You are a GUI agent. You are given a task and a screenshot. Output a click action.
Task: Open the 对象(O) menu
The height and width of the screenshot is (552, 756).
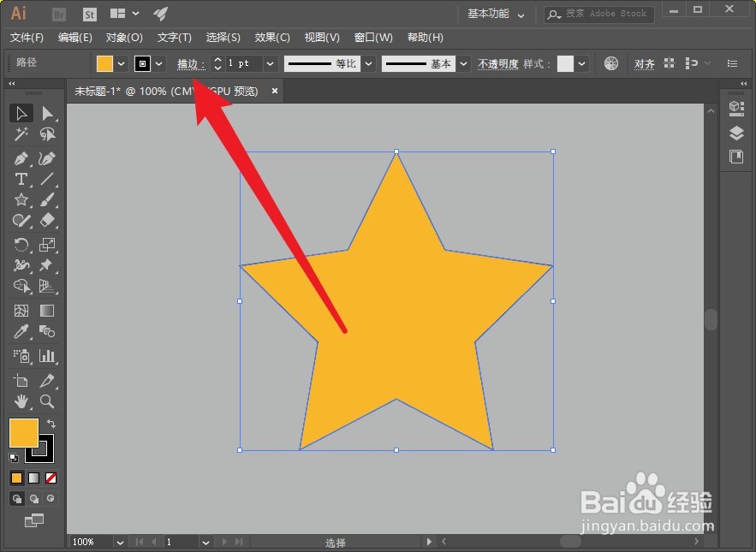[x=124, y=38]
